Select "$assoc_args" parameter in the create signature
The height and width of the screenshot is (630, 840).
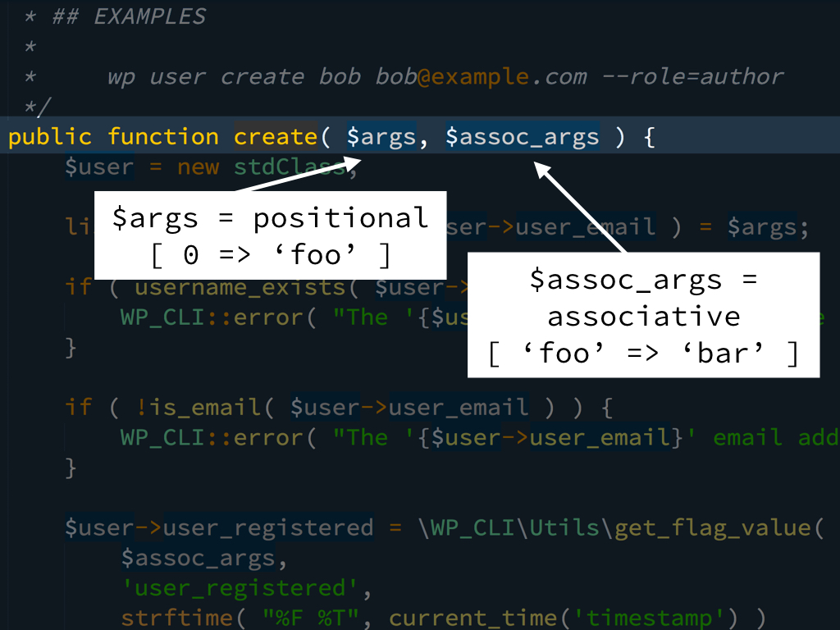523,137
